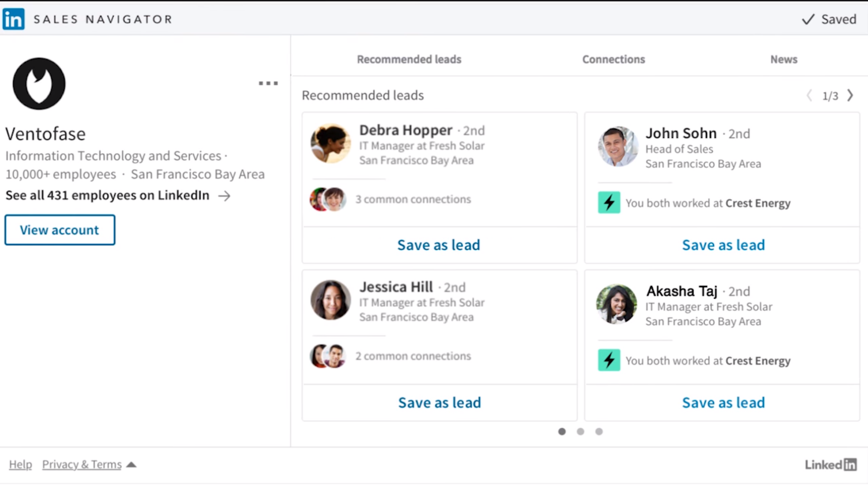868x488 pixels.
Task: View Jessica Hill's common connection avatars
Action: [328, 356]
